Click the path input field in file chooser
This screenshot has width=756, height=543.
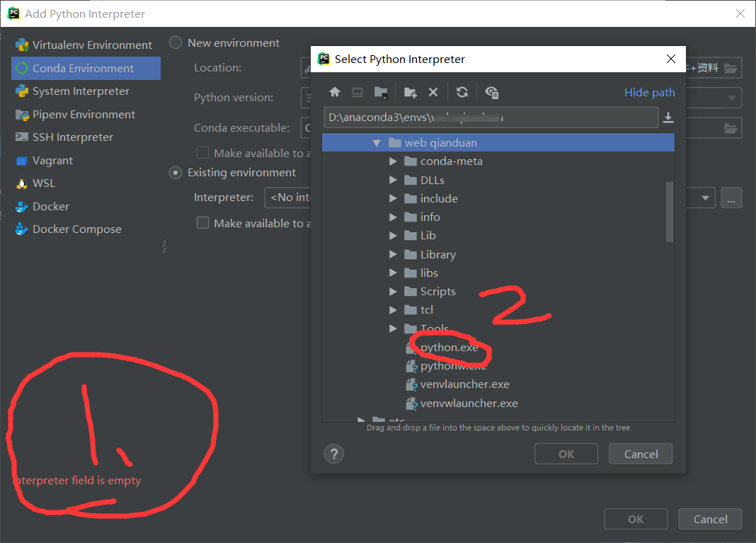pyautogui.click(x=491, y=118)
